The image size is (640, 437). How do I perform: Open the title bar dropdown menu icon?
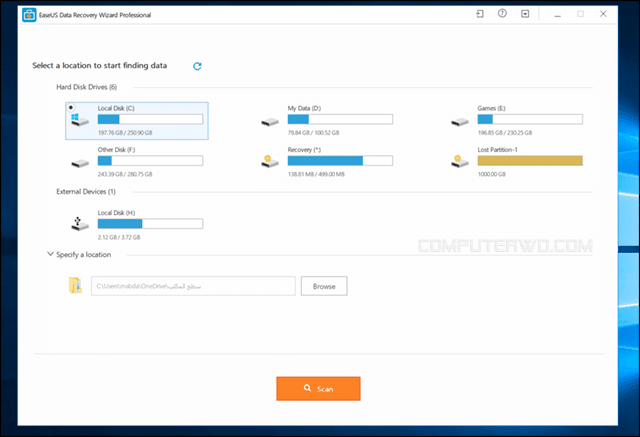click(525, 14)
